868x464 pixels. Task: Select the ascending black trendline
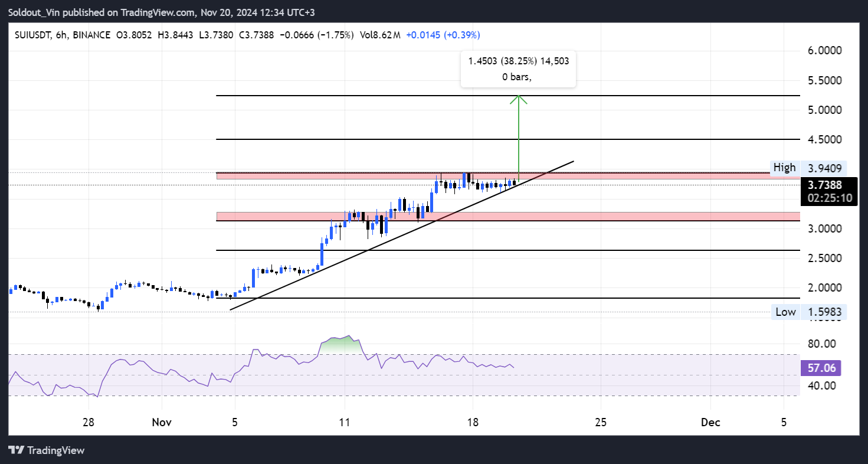[401, 234]
